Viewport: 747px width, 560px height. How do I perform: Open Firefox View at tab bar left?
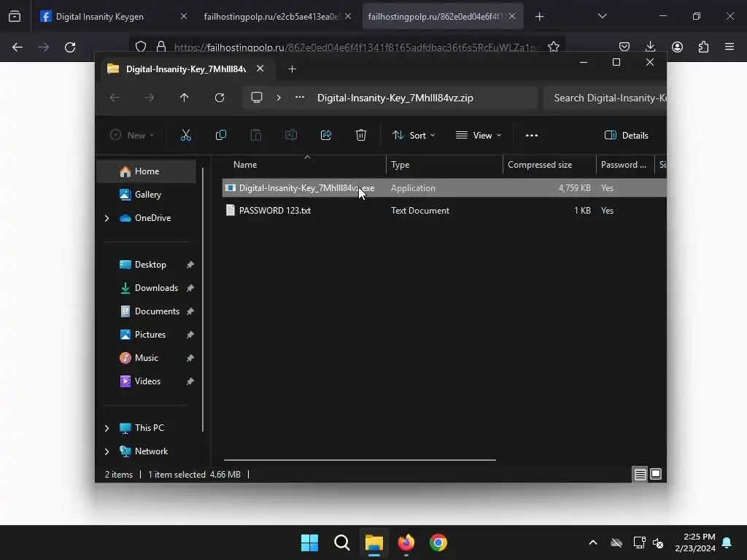[15, 17]
